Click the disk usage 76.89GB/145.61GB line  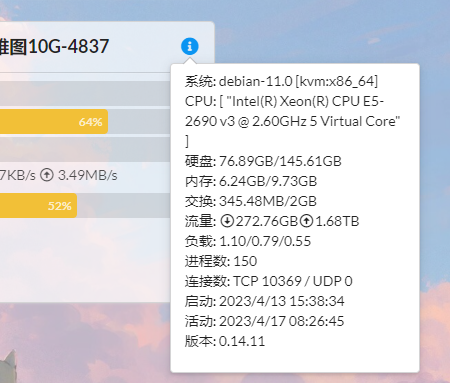pos(263,161)
